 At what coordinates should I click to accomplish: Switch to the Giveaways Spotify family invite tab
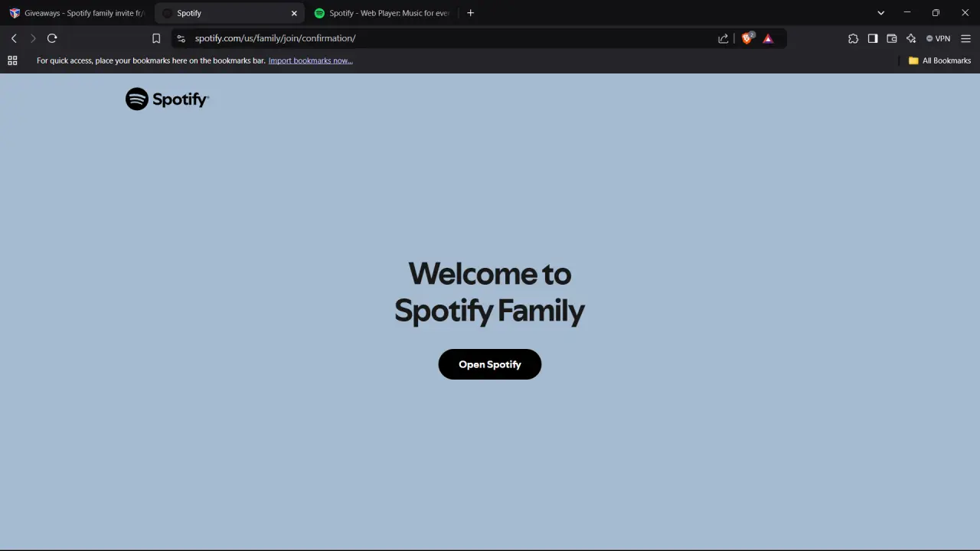(77, 13)
